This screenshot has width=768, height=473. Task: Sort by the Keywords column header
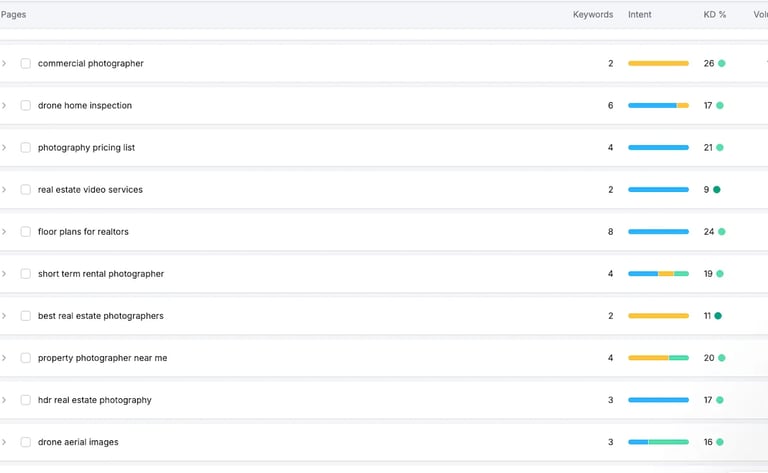click(x=593, y=15)
